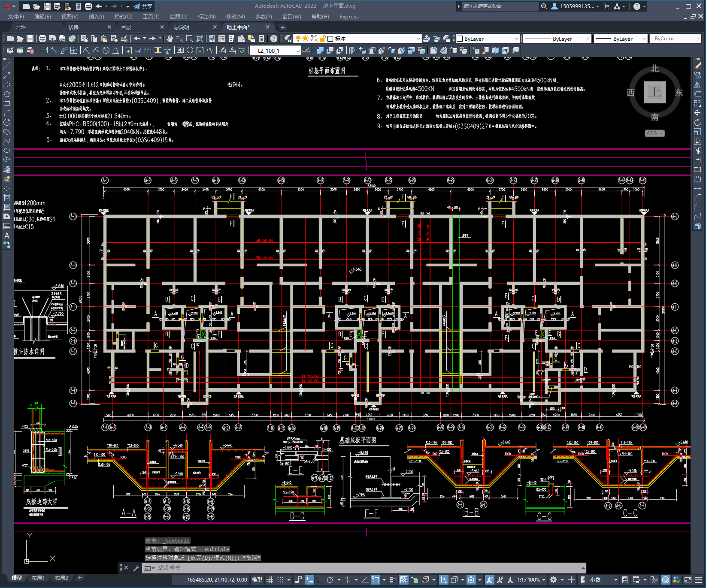Screen dimensions: 706x588
Task: Click the Customization menu icon in status bar
Action: (699, 580)
